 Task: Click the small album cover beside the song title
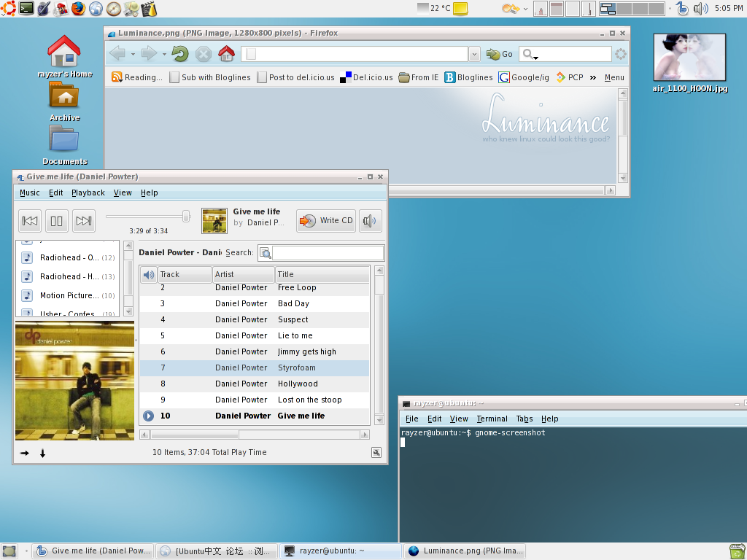214,221
